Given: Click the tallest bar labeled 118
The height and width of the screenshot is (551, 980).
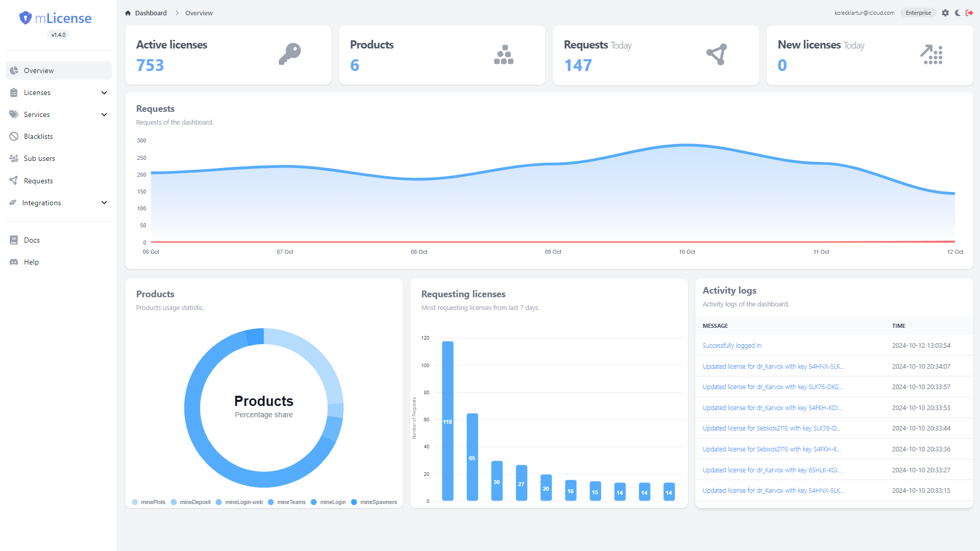Looking at the screenshot, I should (447, 421).
